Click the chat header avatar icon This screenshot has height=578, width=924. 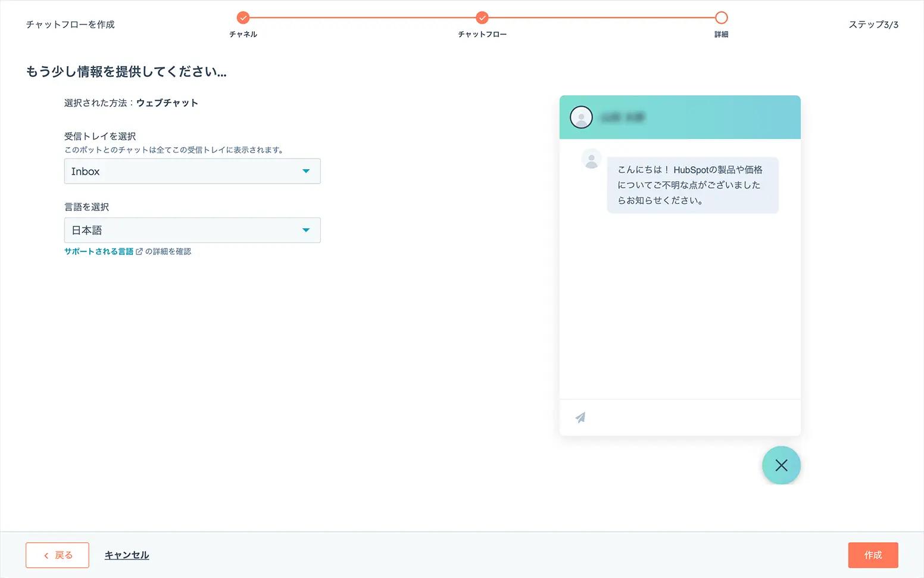[581, 117]
